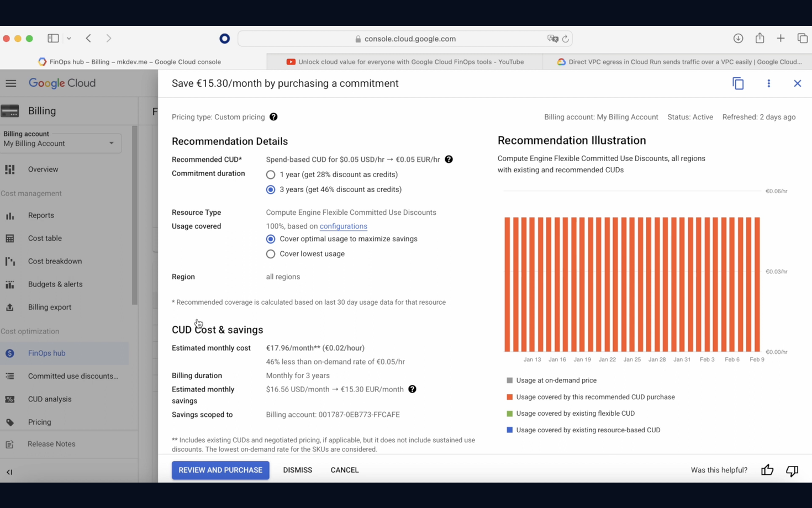Go back with Safari back arrow
The height and width of the screenshot is (508, 812).
pyautogui.click(x=88, y=39)
